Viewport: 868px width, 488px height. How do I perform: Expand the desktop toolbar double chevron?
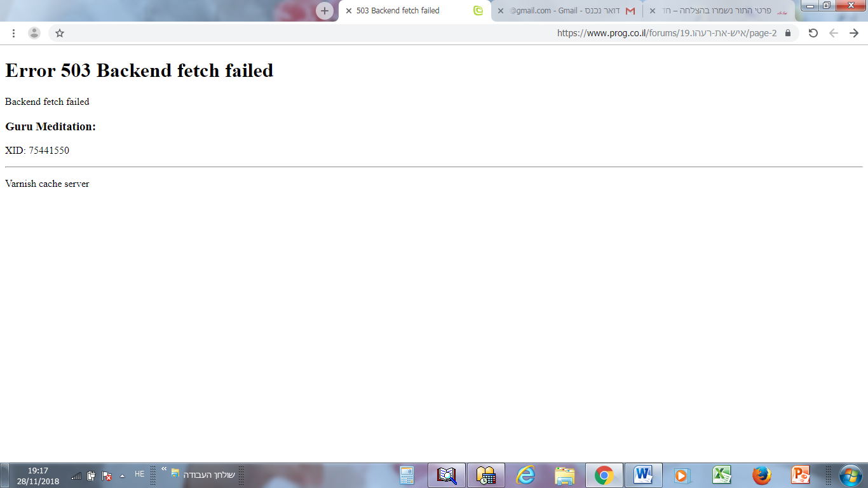point(164,469)
